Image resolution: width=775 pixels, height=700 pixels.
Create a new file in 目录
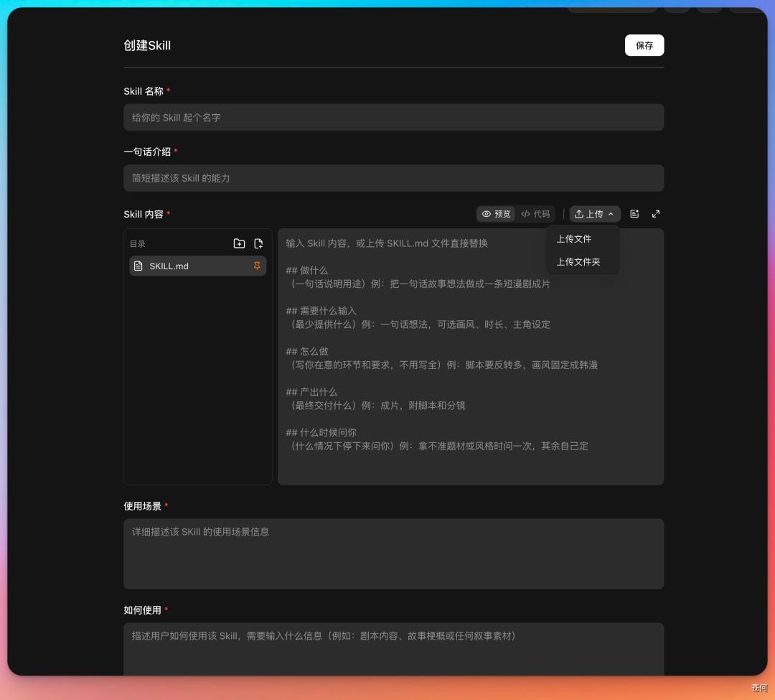(258, 243)
